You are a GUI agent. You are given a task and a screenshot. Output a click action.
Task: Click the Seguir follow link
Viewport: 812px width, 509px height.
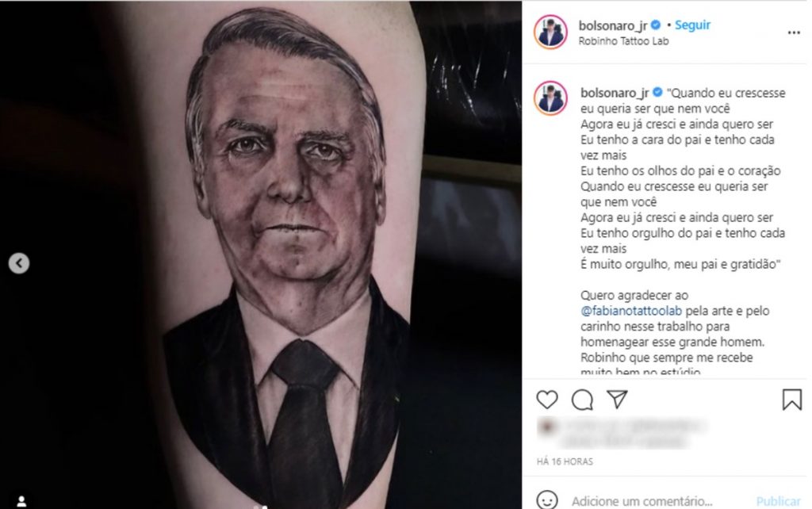coord(692,25)
